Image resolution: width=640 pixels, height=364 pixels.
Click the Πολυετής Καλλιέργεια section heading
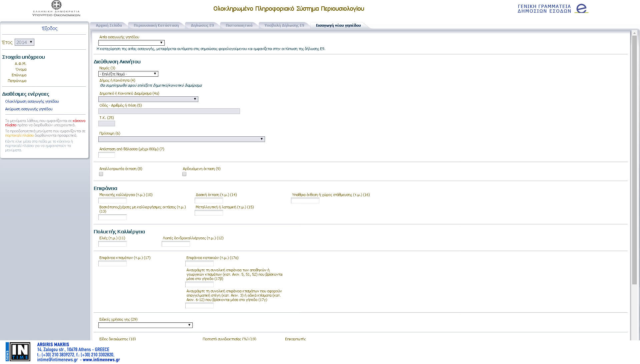tap(119, 232)
